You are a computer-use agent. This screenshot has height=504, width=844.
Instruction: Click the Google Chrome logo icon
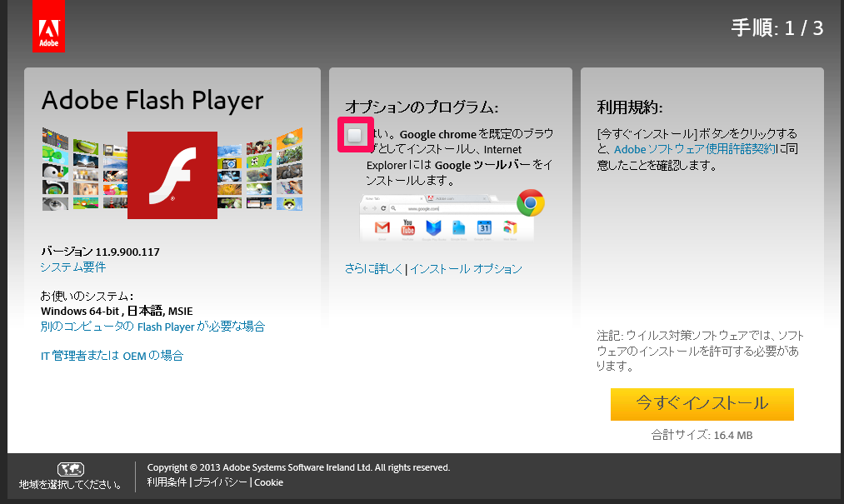coord(530,202)
